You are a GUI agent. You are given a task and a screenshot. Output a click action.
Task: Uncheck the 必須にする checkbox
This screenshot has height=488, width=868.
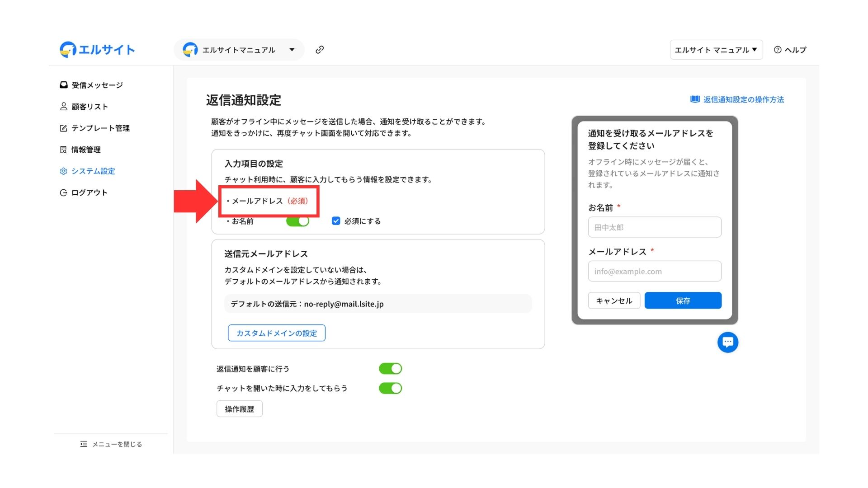tap(336, 221)
